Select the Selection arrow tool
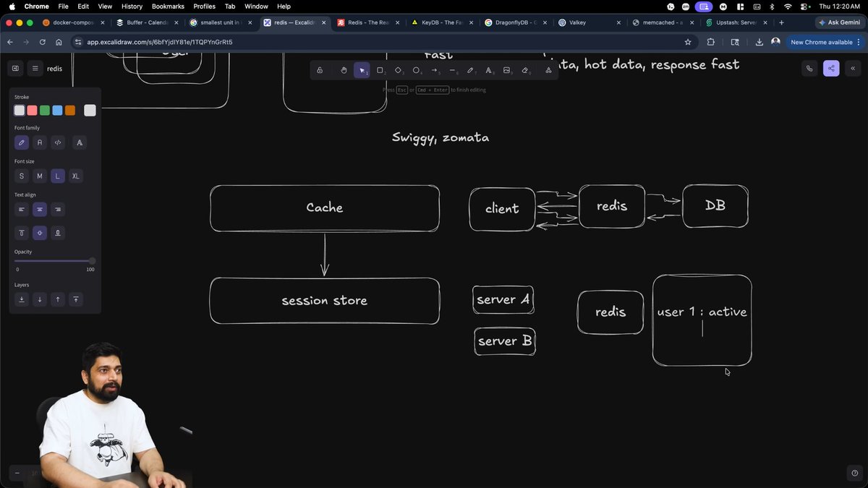868x488 pixels. point(362,70)
